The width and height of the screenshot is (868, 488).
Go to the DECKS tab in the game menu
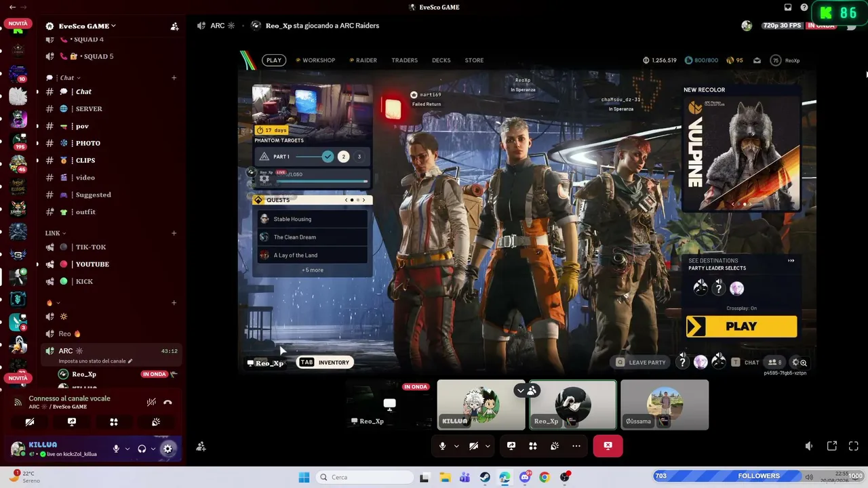point(441,60)
